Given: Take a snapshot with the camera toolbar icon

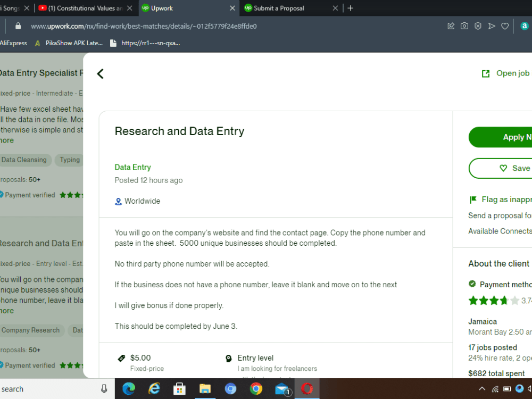Looking at the screenshot, I should pyautogui.click(x=464, y=26).
